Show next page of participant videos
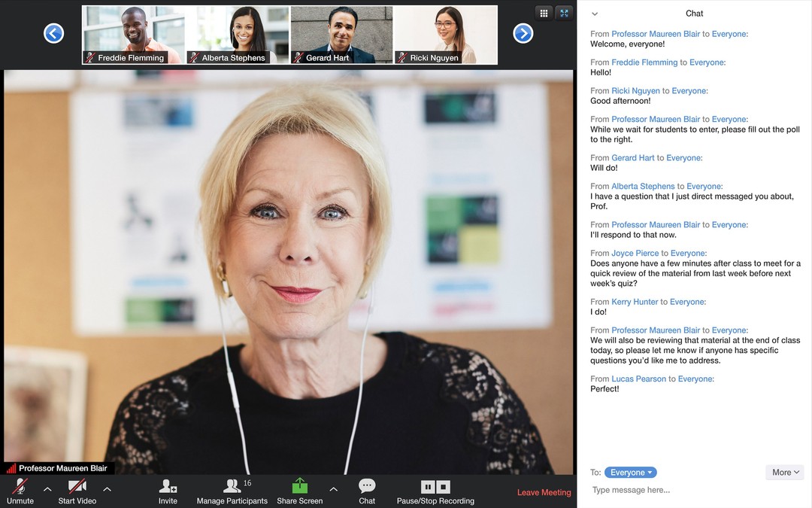The width and height of the screenshot is (812, 508). pos(524,33)
